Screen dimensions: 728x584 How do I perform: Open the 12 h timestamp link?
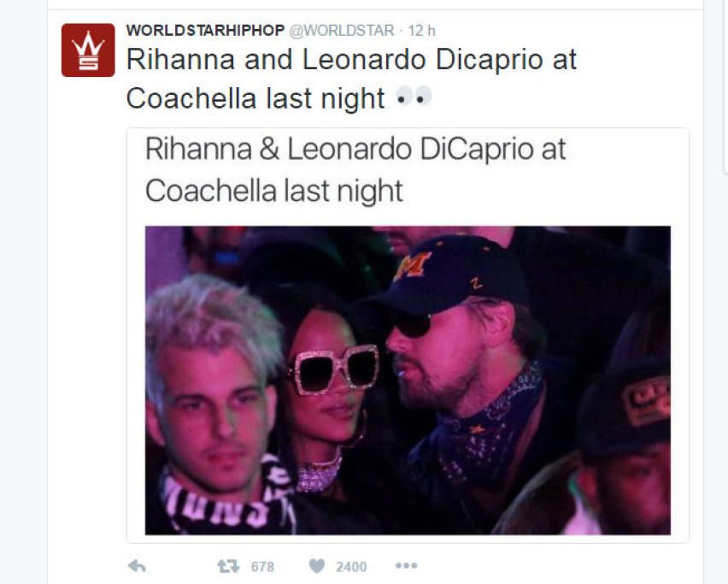(x=421, y=31)
